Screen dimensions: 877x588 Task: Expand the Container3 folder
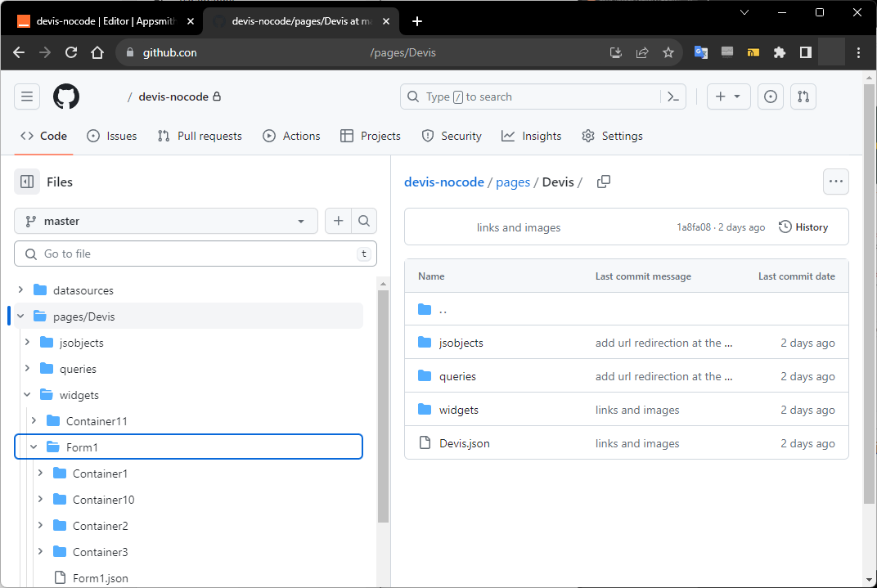click(x=40, y=552)
